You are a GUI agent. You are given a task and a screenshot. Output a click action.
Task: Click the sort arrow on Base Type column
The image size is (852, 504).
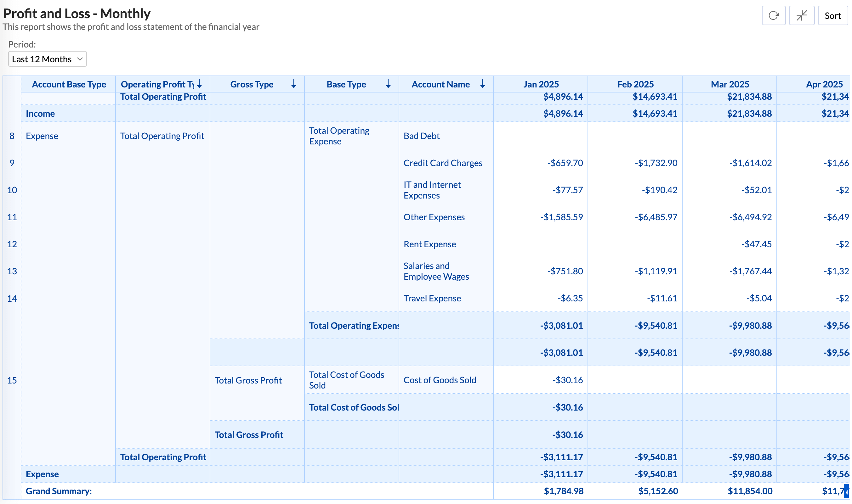click(388, 84)
